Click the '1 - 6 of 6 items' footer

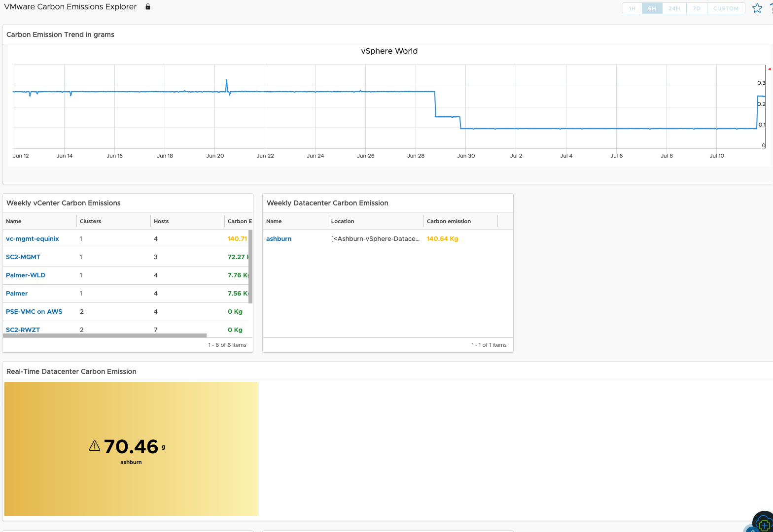[227, 345]
